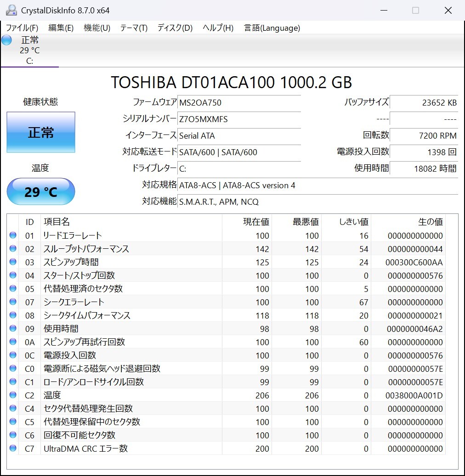Screen dimensions: 465x476
Task: Open the ディスク(D) menu
Action: [174, 28]
